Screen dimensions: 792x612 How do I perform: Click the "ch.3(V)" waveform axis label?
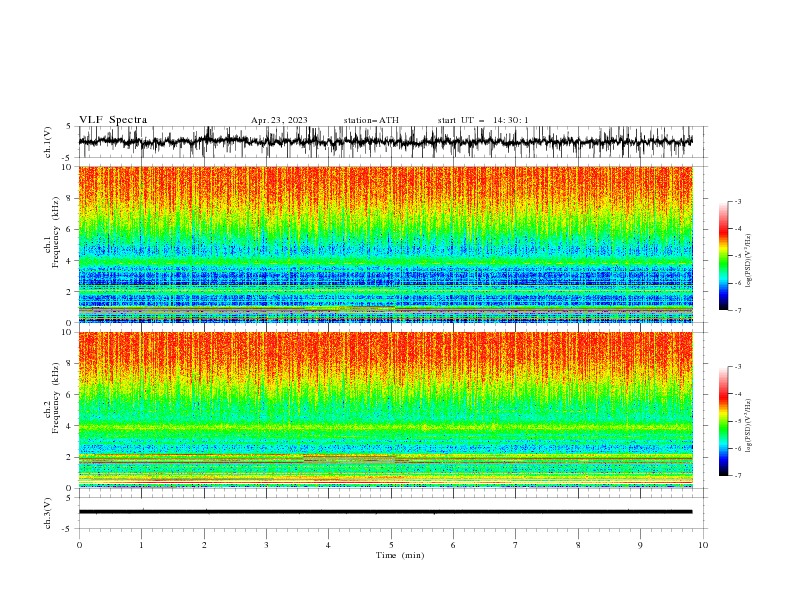[48, 513]
